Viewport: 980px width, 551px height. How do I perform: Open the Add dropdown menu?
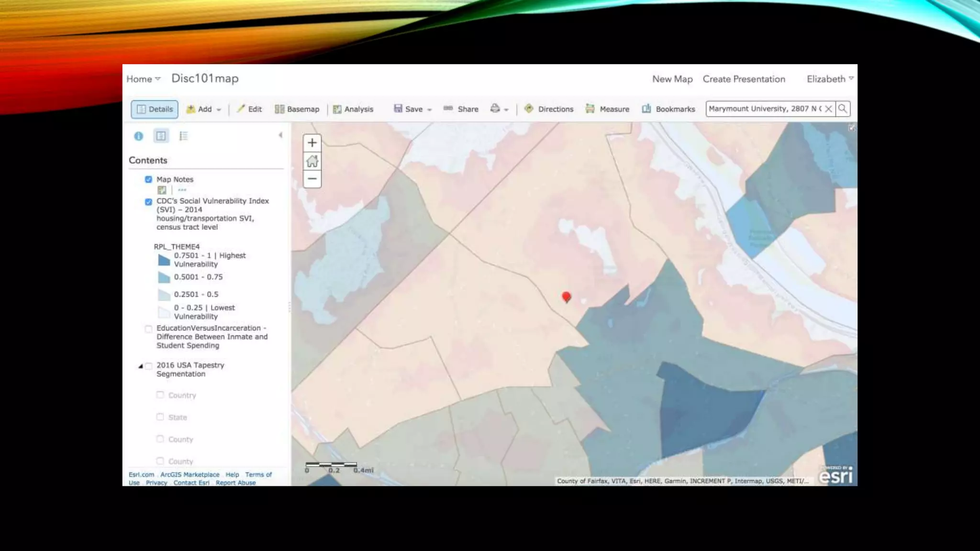204,109
